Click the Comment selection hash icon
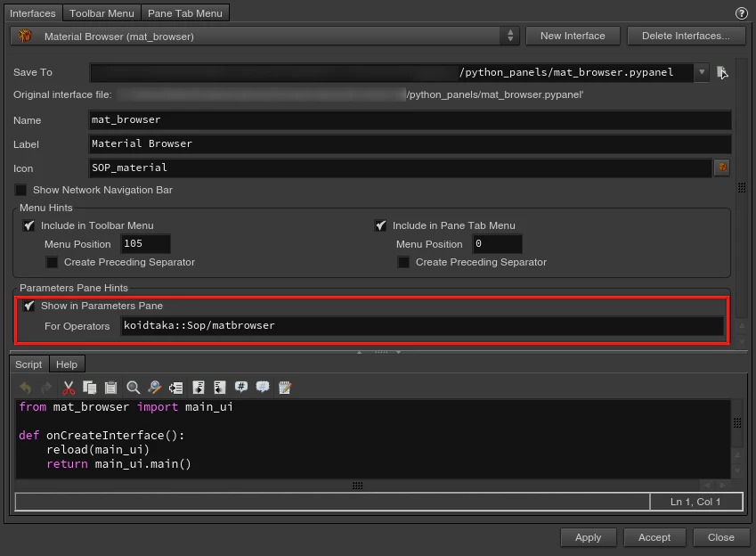Viewport: 756px width, 556px height. click(x=241, y=387)
